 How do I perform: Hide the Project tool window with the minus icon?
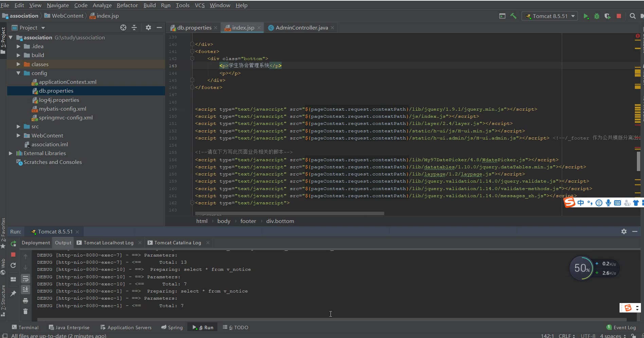pyautogui.click(x=159, y=27)
